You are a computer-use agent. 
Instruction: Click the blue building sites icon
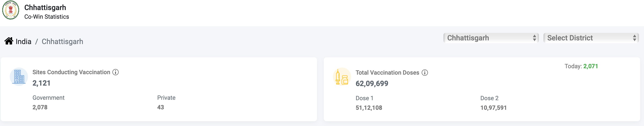click(x=19, y=76)
